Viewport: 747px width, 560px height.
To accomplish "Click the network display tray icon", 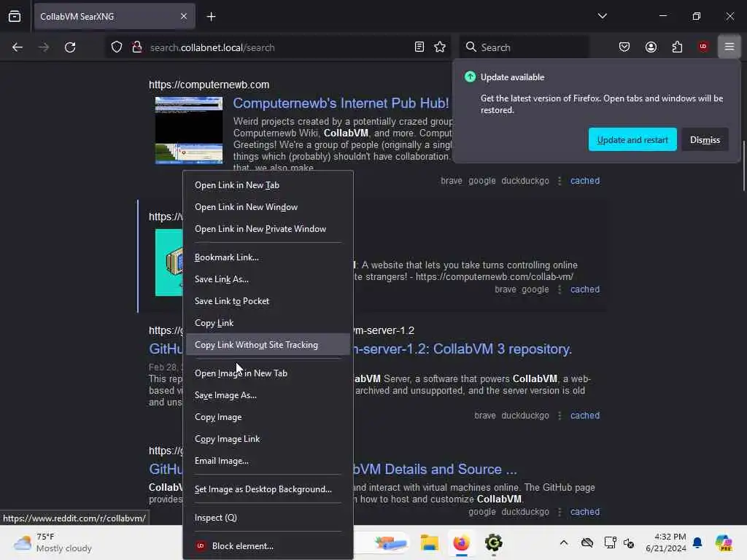I will [x=610, y=542].
